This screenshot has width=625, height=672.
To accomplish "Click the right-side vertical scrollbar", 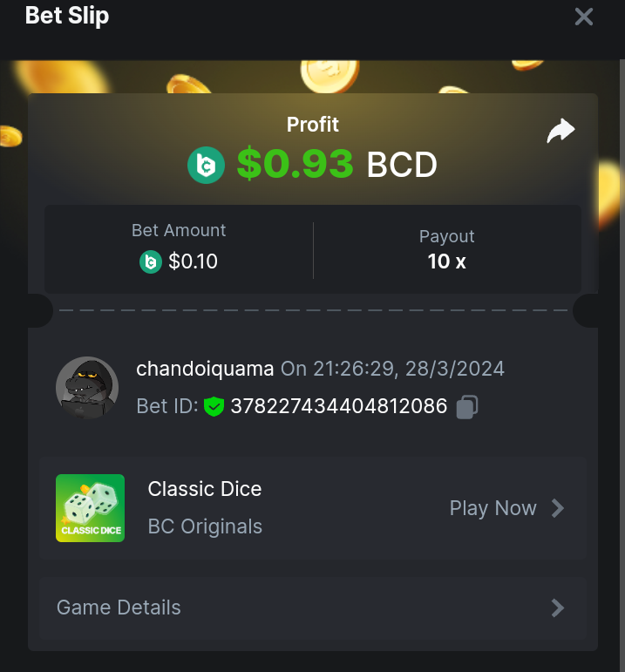I will point(622,365).
